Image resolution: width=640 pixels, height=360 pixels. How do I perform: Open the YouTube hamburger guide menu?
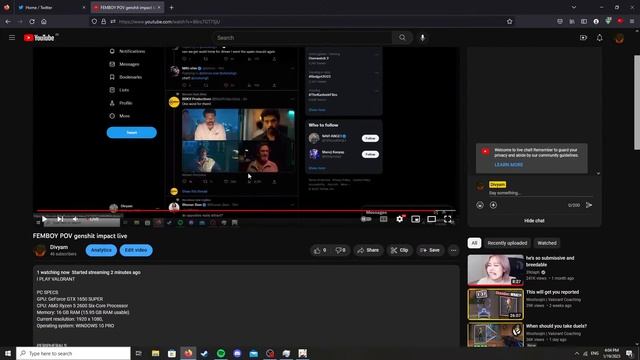click(x=12, y=38)
